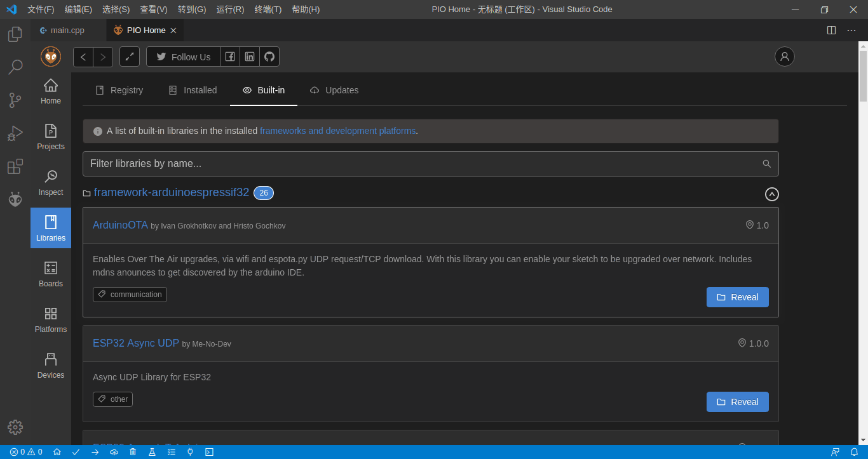Open the LinkedIn link icon
This screenshot has height=459, width=868.
click(x=250, y=57)
